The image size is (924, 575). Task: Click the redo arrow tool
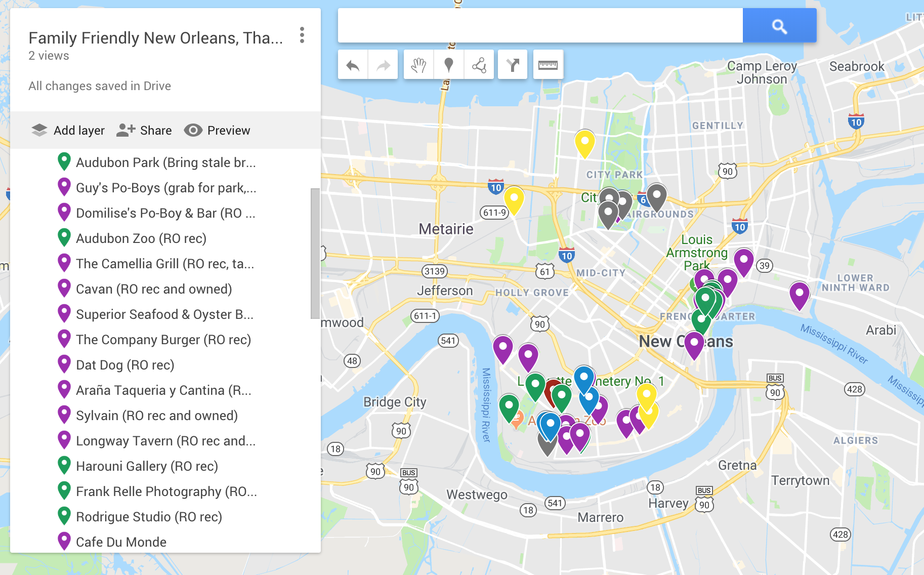[383, 65]
